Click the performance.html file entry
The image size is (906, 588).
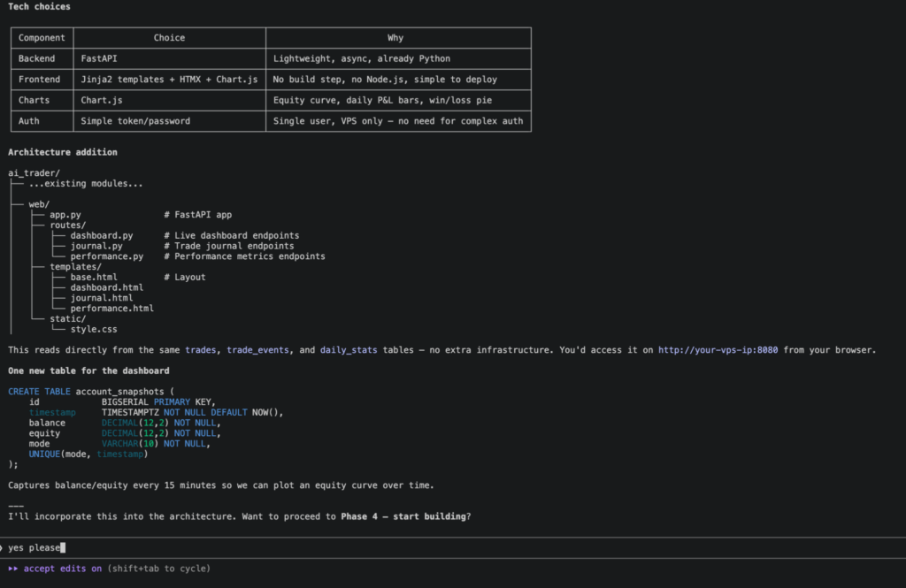pos(111,309)
